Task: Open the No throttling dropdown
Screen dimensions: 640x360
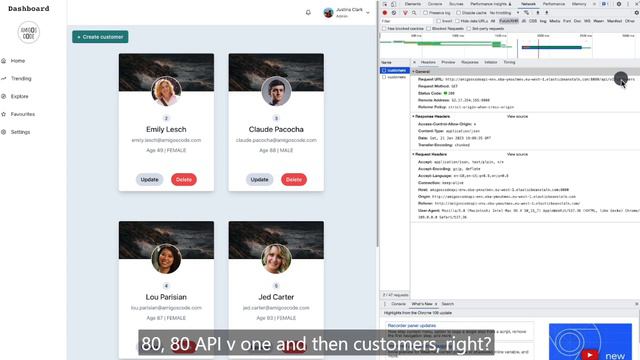Action: [504, 13]
